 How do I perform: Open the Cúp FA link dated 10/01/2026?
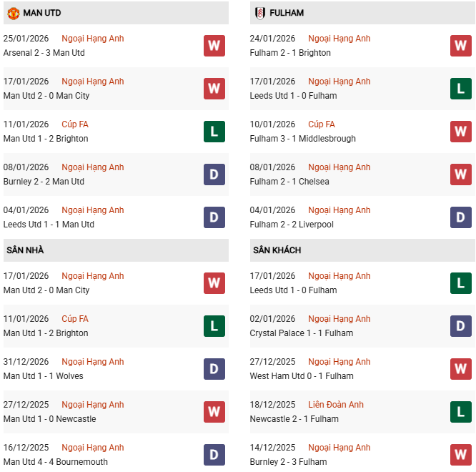pos(322,124)
